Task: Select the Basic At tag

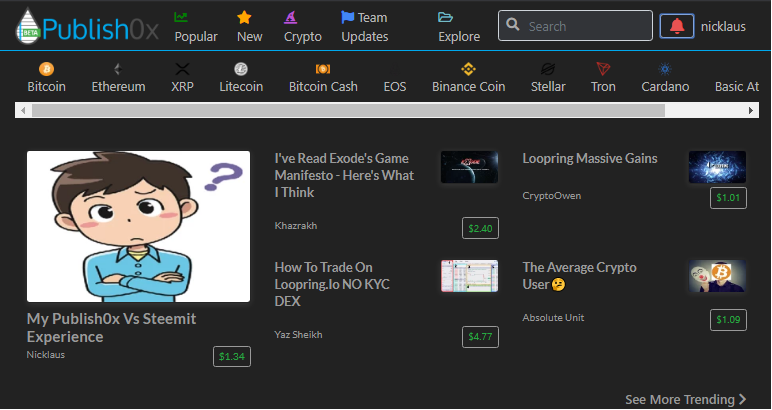Action: (737, 87)
